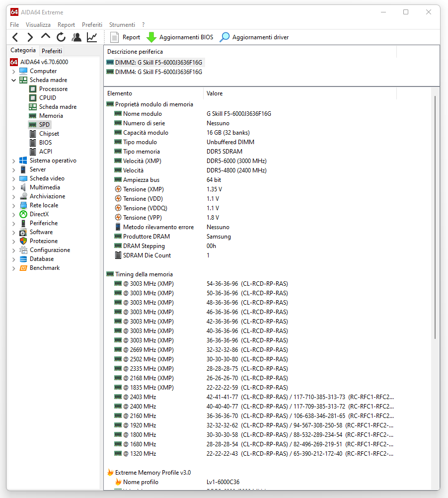Click the Timing della memoria heading

click(x=144, y=274)
